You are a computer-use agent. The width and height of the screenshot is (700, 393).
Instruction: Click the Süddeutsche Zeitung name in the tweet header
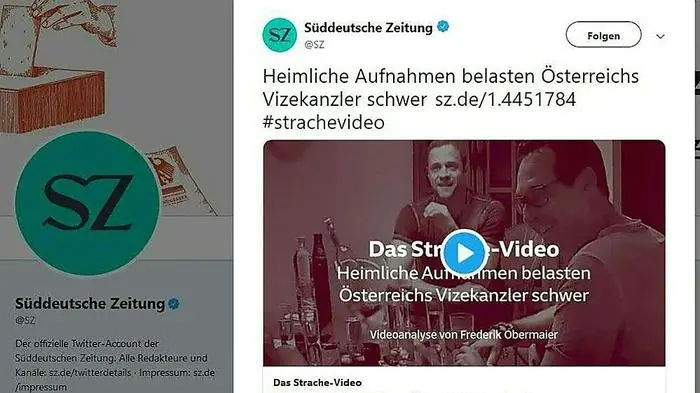[x=368, y=28]
